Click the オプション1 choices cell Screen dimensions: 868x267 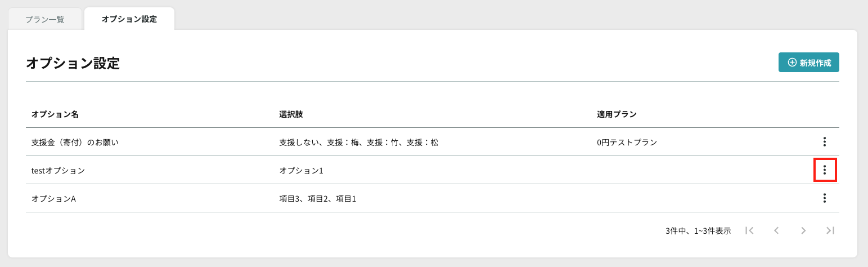(x=302, y=171)
